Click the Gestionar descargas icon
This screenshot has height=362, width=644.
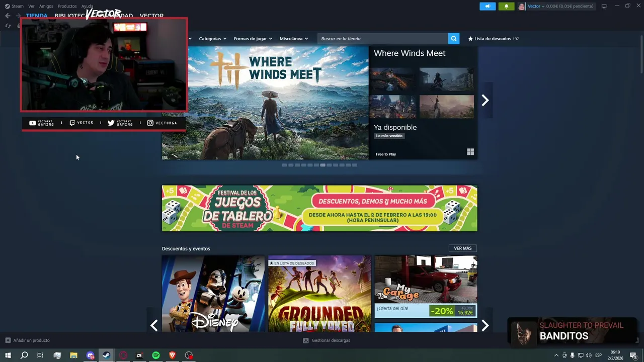(x=306, y=340)
